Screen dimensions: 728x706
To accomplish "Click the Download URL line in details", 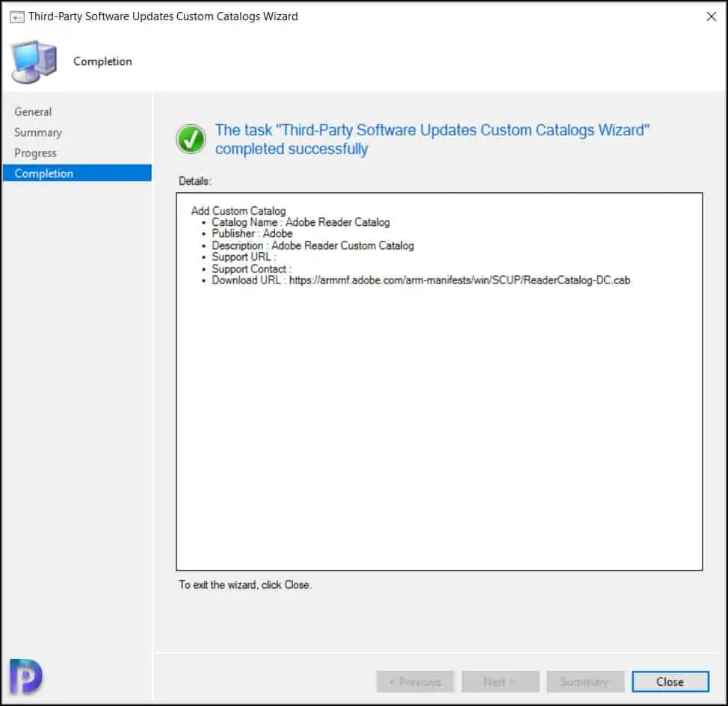I will pos(421,280).
